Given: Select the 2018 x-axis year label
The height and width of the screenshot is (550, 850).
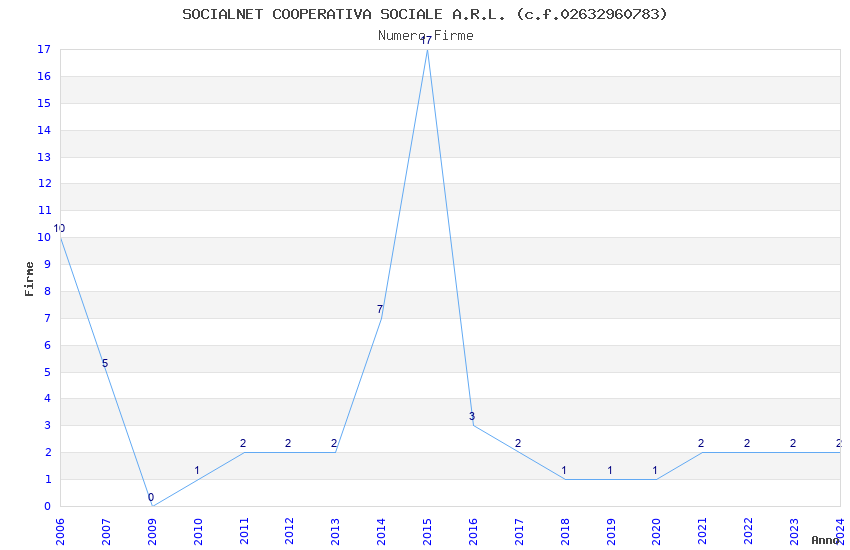Looking at the screenshot, I should pyautogui.click(x=565, y=532).
